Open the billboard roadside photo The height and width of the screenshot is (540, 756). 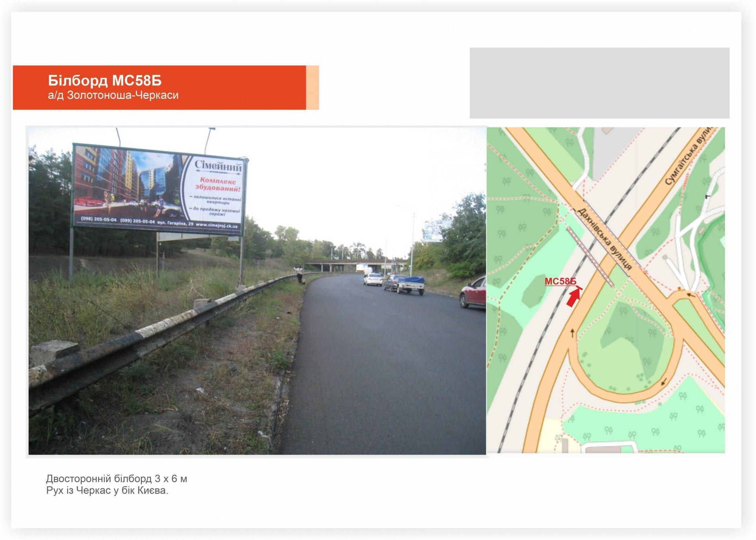coord(258,291)
